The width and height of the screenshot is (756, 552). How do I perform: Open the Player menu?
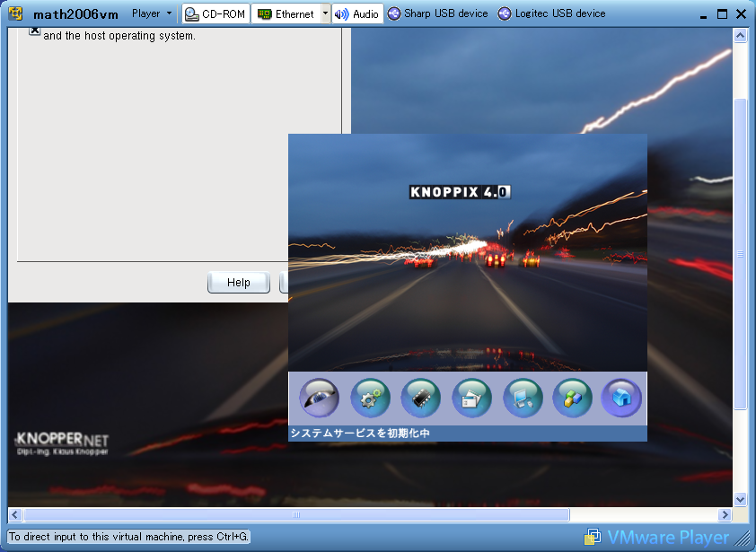[152, 13]
